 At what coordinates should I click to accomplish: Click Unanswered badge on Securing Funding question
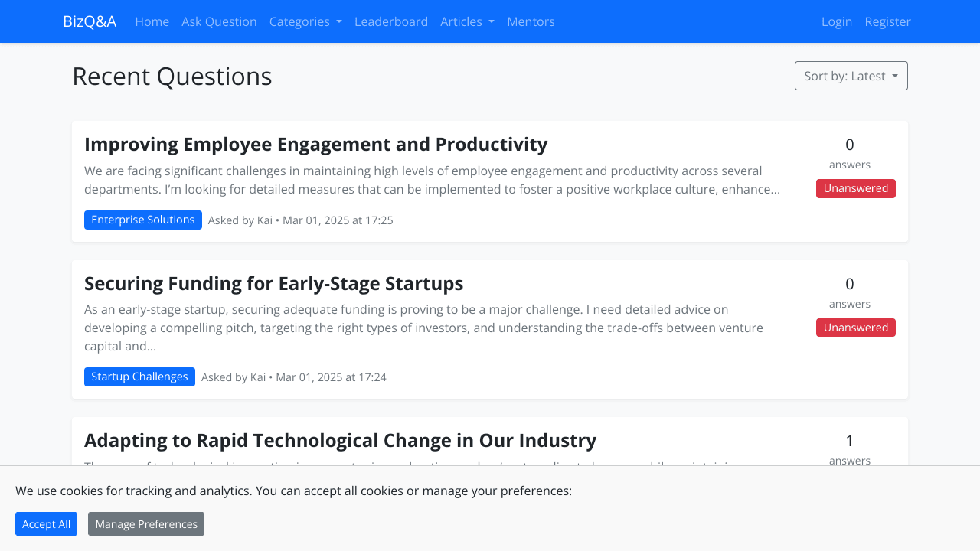coord(855,328)
